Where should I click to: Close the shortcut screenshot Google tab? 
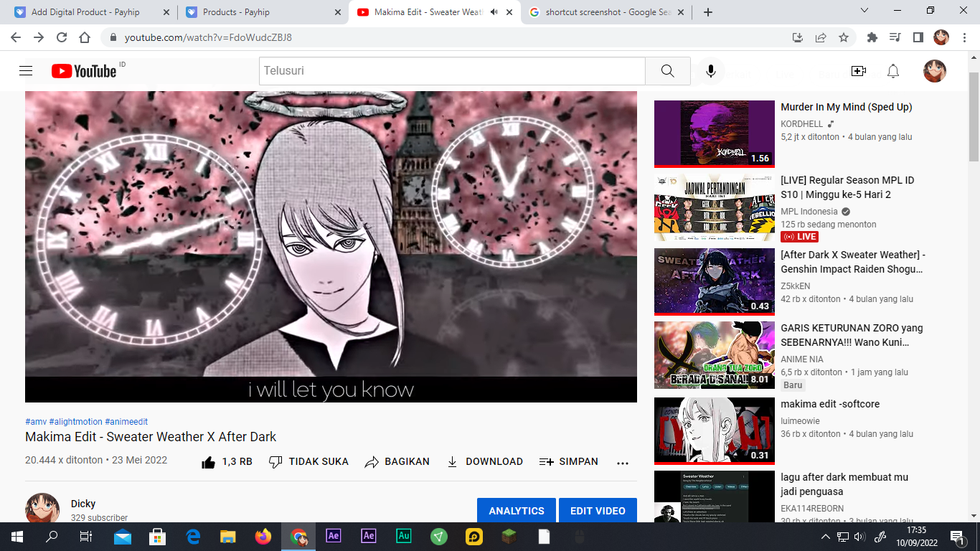(x=681, y=12)
